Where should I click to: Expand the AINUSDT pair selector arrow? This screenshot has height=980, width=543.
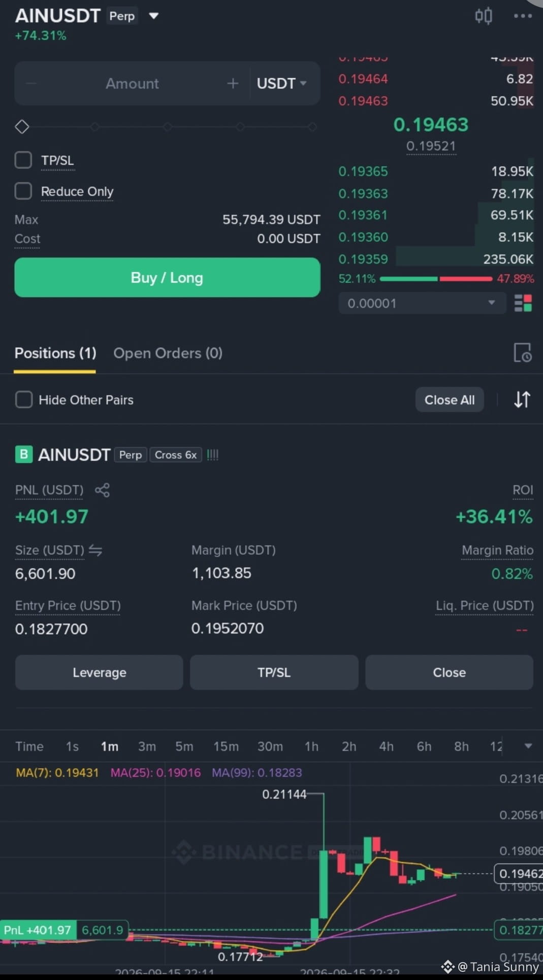coord(153,16)
